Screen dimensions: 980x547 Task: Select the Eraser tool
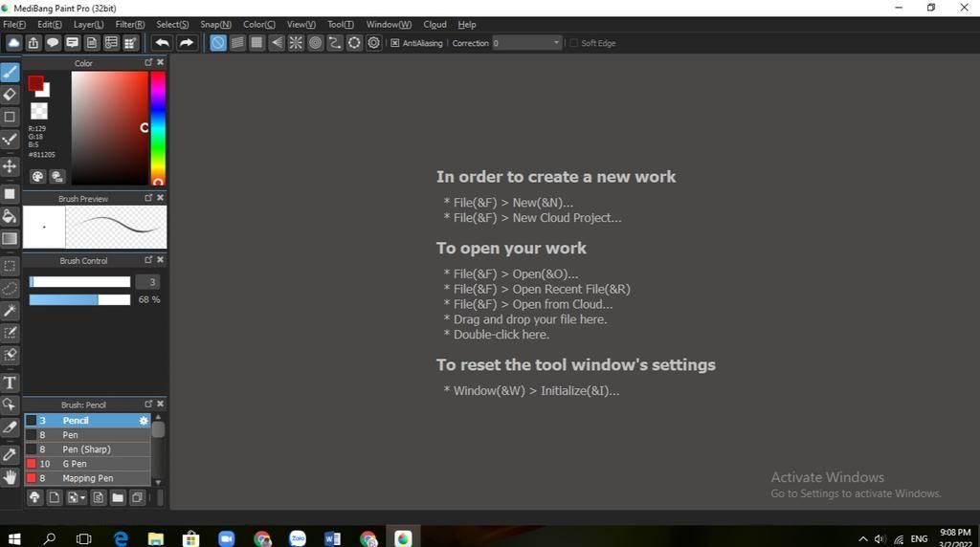[x=10, y=95]
